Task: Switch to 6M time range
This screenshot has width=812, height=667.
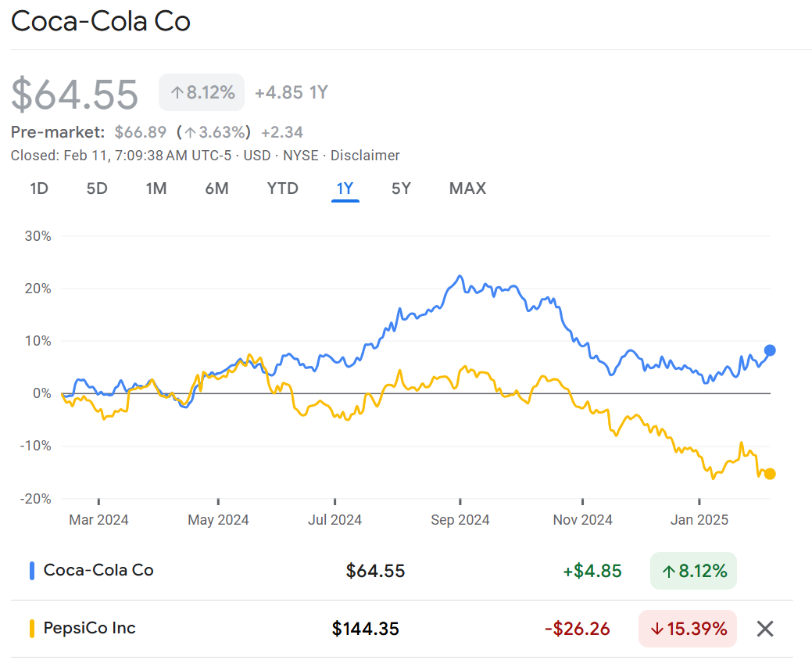Action: [x=216, y=188]
